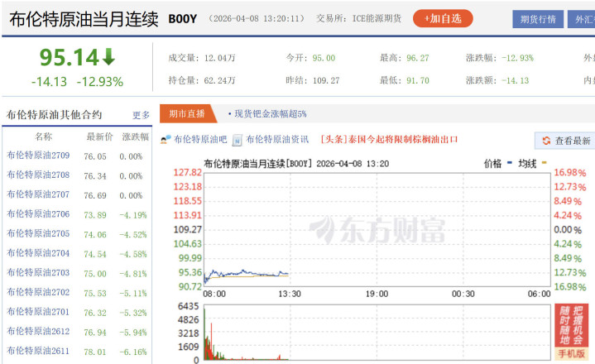The image size is (595, 364).
Task: Click the blue 价格 legend marker
Action: [x=510, y=163]
